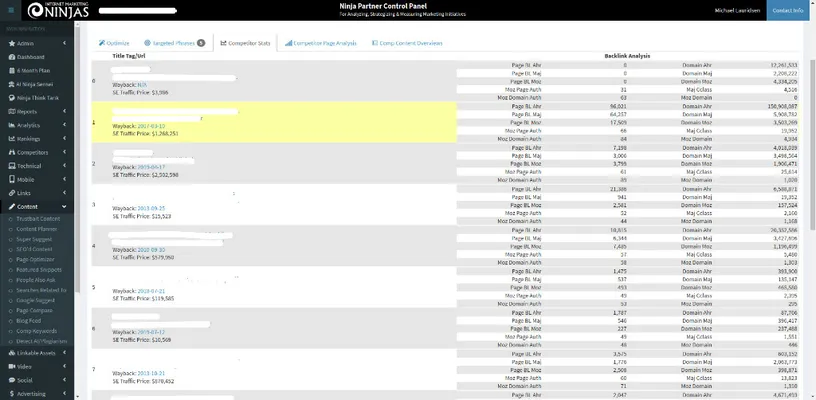Click the Competitor Page Analysis chart icon
The width and height of the screenshot is (816, 400).
(289, 43)
